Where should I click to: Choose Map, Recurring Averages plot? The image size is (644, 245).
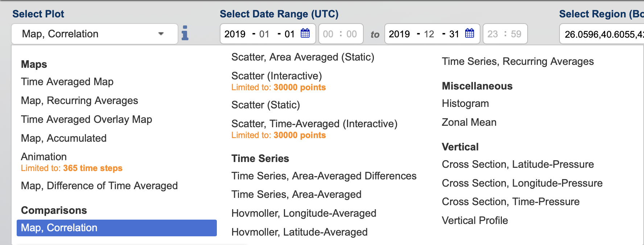(x=79, y=100)
